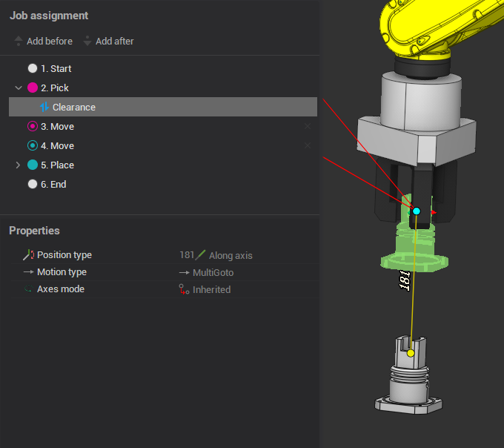Remove the 3. Move step with X
This screenshot has height=448, width=504.
coord(308,127)
